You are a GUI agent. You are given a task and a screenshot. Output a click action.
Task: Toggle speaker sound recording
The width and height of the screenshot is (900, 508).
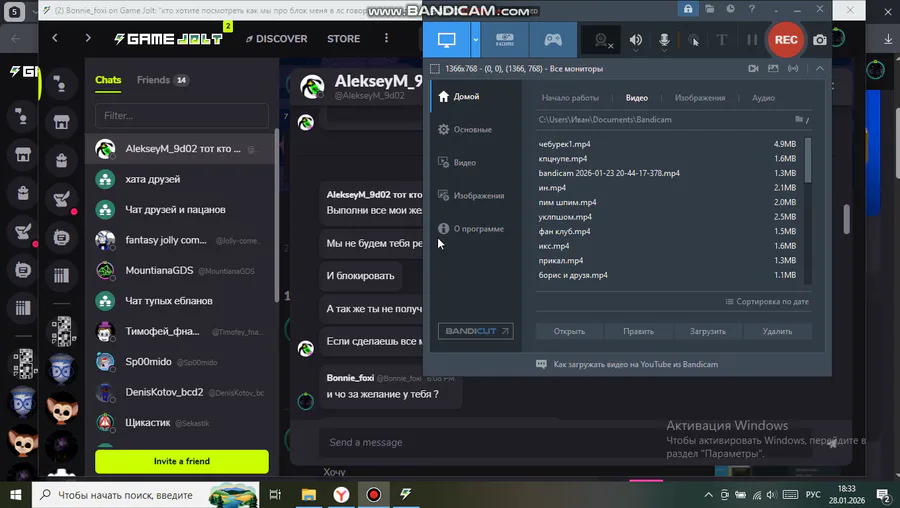635,40
